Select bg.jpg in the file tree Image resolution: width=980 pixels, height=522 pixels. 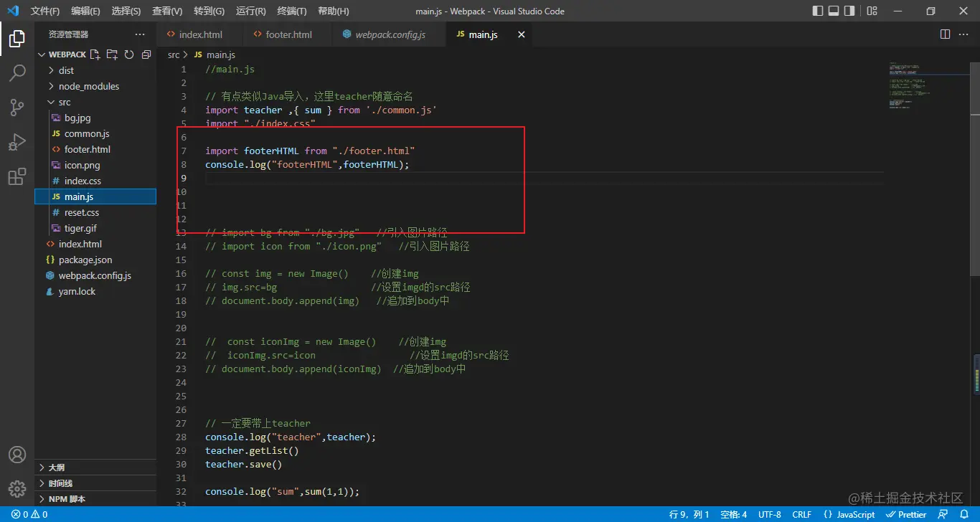click(x=95, y=118)
